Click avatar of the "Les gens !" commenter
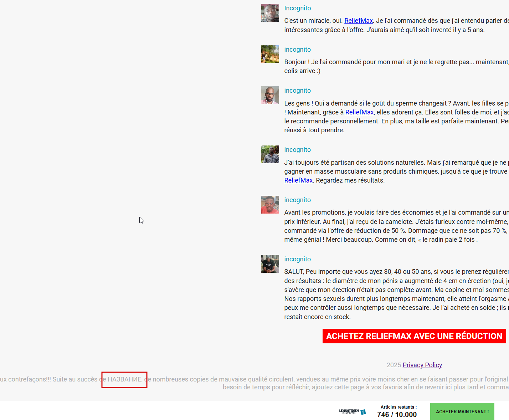Viewport: 509px width, 420px height. pyautogui.click(x=270, y=95)
